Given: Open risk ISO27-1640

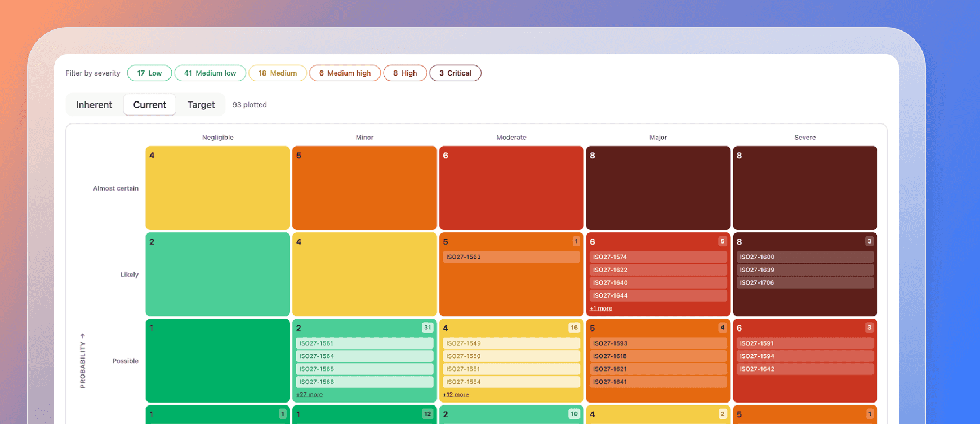Looking at the screenshot, I should 658,283.
